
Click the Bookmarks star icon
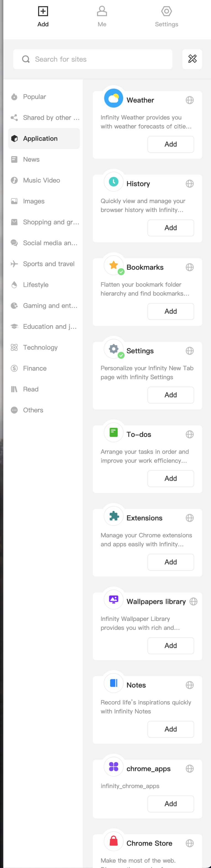[x=114, y=265]
